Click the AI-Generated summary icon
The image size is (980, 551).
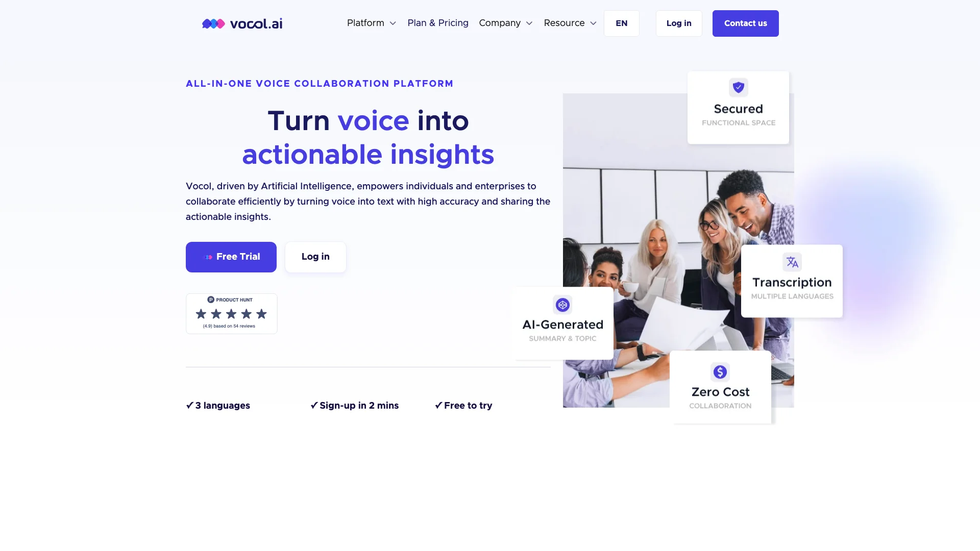[562, 305]
